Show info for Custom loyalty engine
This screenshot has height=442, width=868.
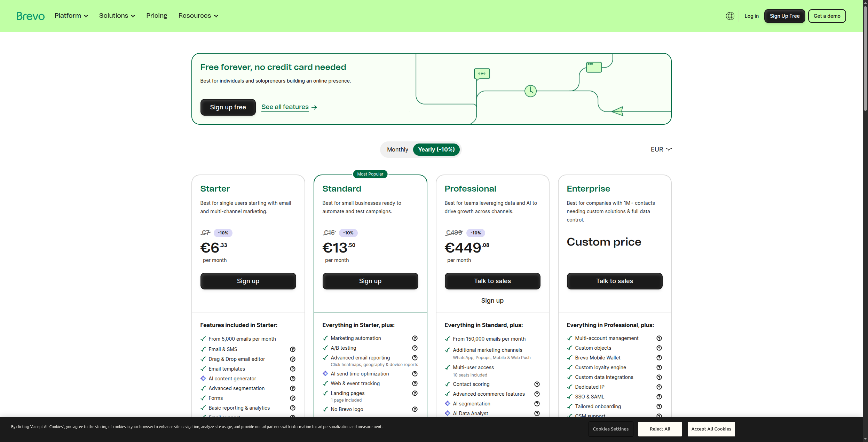(659, 367)
